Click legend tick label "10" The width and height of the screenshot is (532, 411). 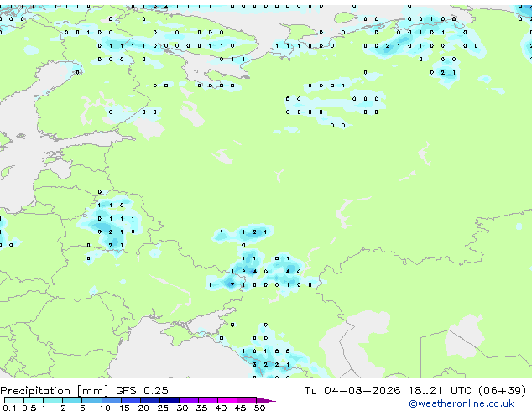coord(105,408)
